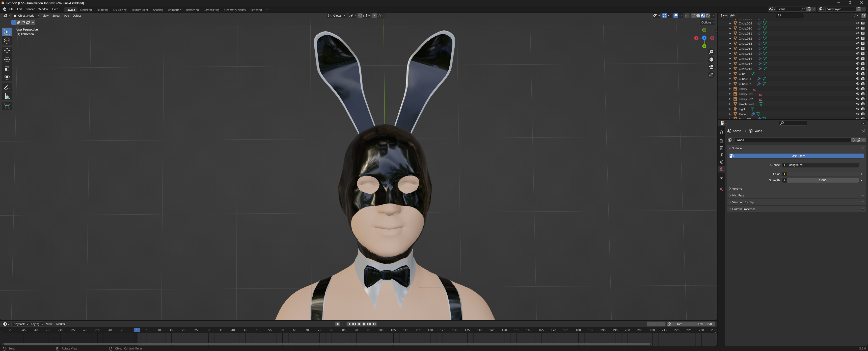The width and height of the screenshot is (868, 351).
Task: Disable rendering of the Light object
Action: click(863, 109)
